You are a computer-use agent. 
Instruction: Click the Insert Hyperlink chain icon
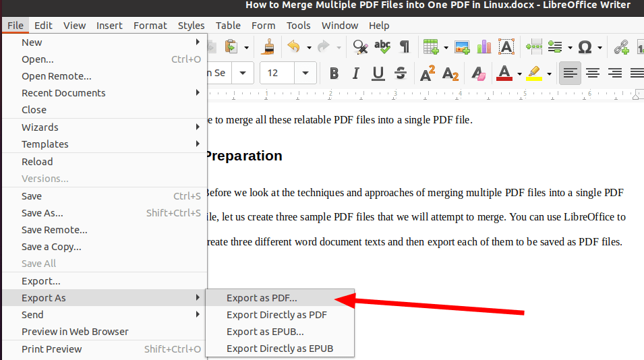coord(622,47)
